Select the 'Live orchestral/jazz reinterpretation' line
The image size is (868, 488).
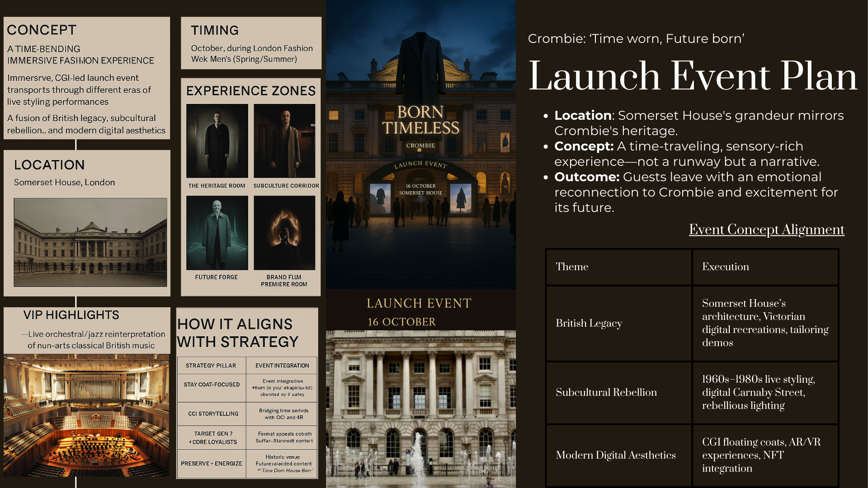click(x=93, y=334)
